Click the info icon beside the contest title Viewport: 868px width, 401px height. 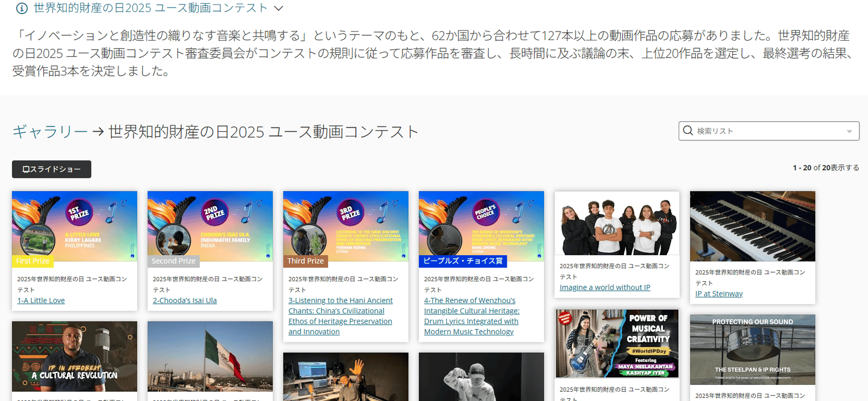[22, 8]
